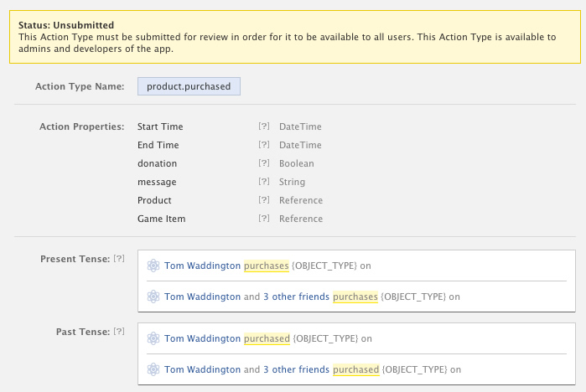
Task: Click the app icon in first past tense row
Action: pyautogui.click(x=153, y=338)
